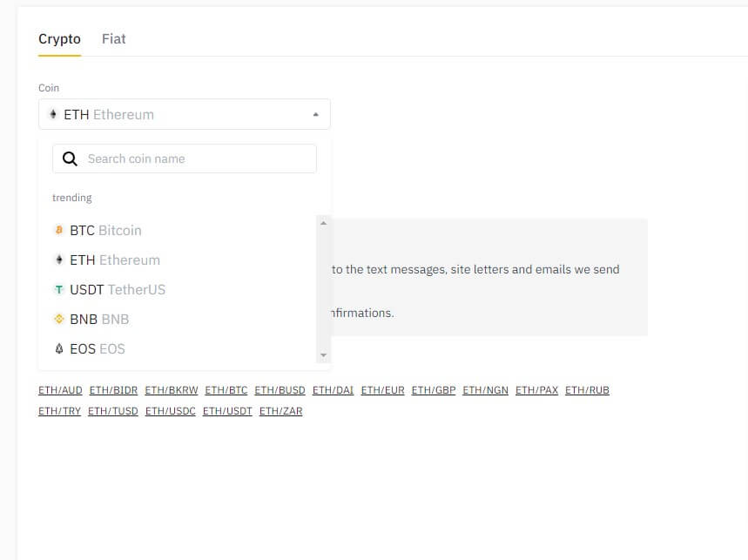Follow the ETH/ZAR pair link

pyautogui.click(x=280, y=411)
